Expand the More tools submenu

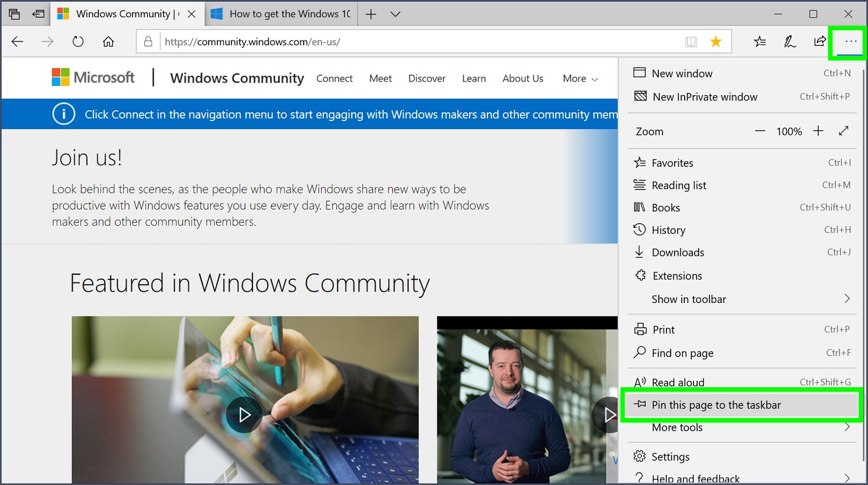click(x=742, y=427)
